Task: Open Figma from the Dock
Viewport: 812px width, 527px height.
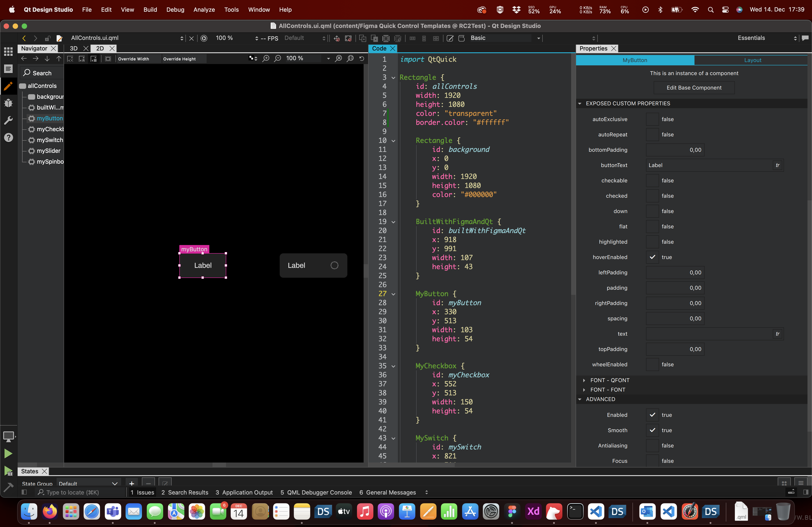Action: coord(512,511)
